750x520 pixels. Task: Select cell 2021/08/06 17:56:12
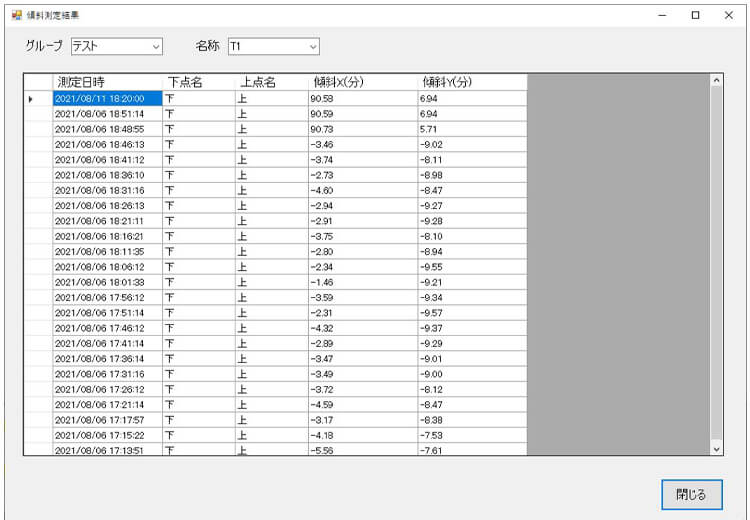tap(108, 298)
